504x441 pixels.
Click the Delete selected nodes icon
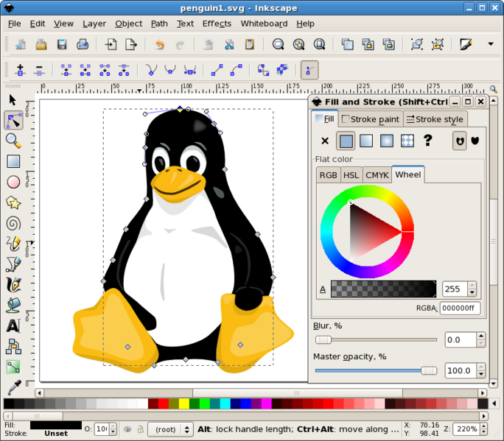39,70
